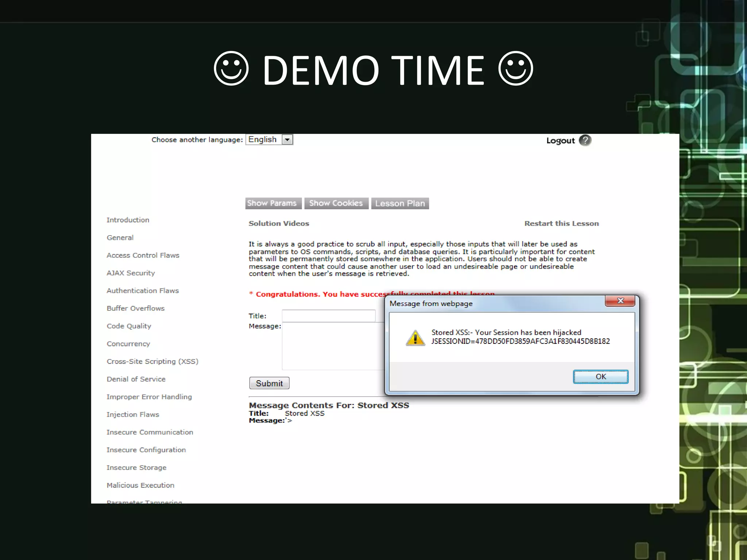Open the Solution Videos link

click(279, 223)
